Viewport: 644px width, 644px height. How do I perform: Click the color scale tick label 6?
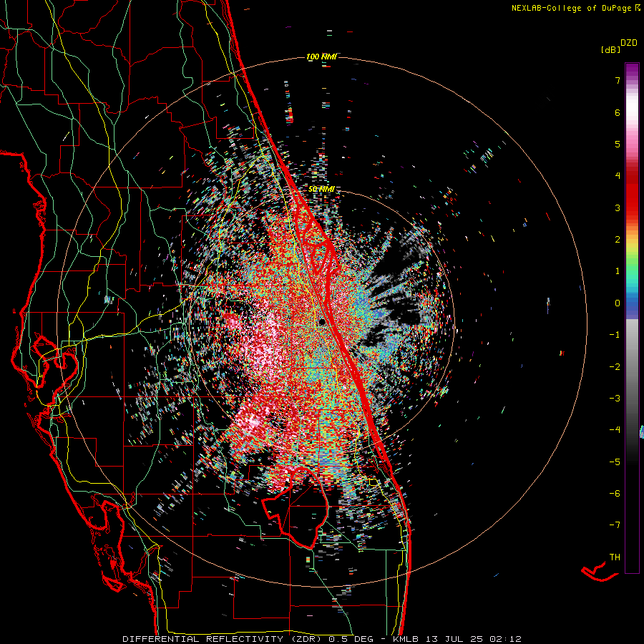coord(618,112)
